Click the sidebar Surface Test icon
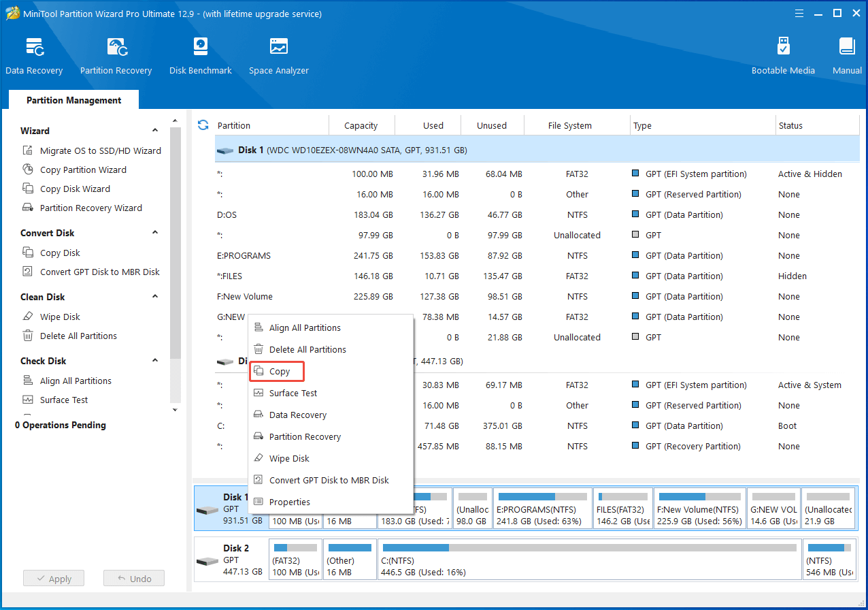Screen dimensions: 868x610 pos(28,400)
